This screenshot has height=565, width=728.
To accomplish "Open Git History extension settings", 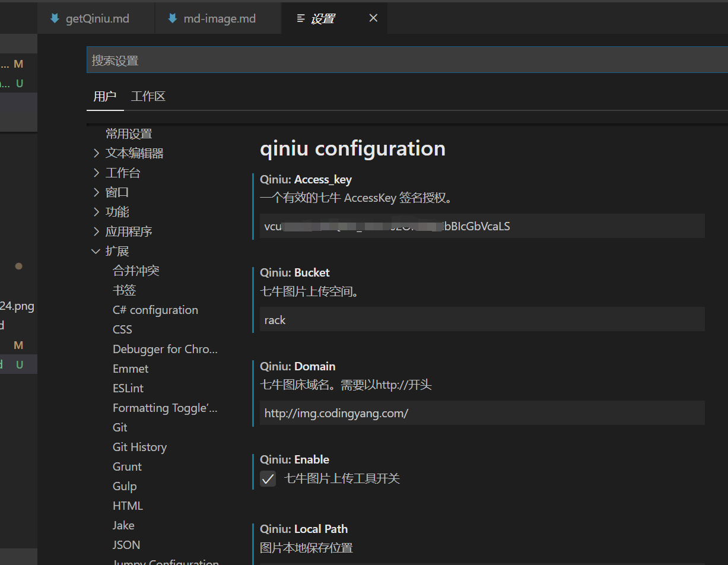I will click(139, 446).
